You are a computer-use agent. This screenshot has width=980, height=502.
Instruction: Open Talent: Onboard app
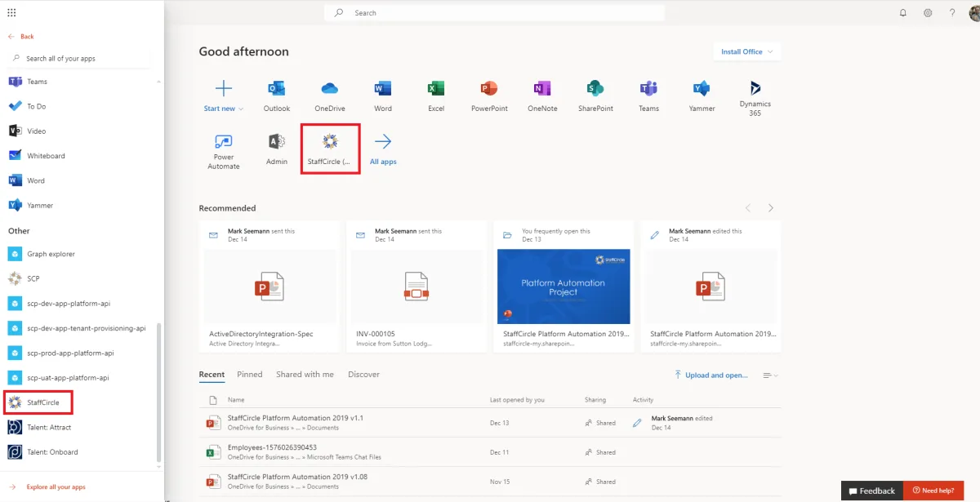(x=52, y=451)
